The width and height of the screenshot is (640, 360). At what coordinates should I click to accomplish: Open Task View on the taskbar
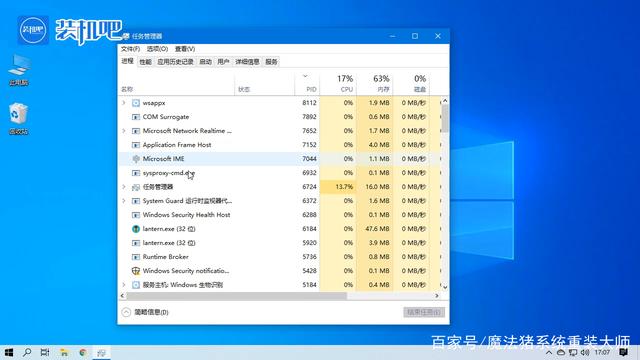coord(45,352)
